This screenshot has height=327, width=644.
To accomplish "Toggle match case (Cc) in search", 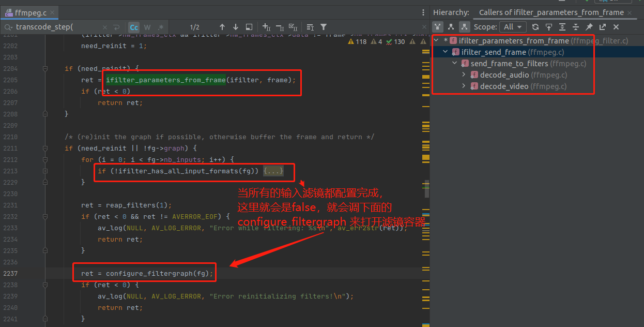I will tap(134, 27).
